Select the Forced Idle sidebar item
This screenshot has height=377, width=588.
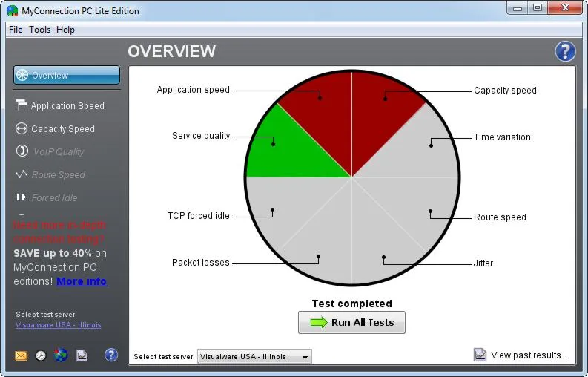point(54,197)
